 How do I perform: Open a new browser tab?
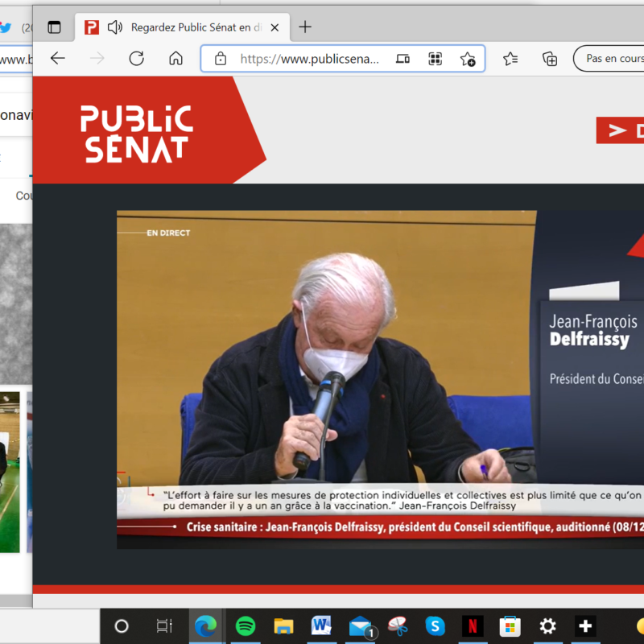point(305,27)
